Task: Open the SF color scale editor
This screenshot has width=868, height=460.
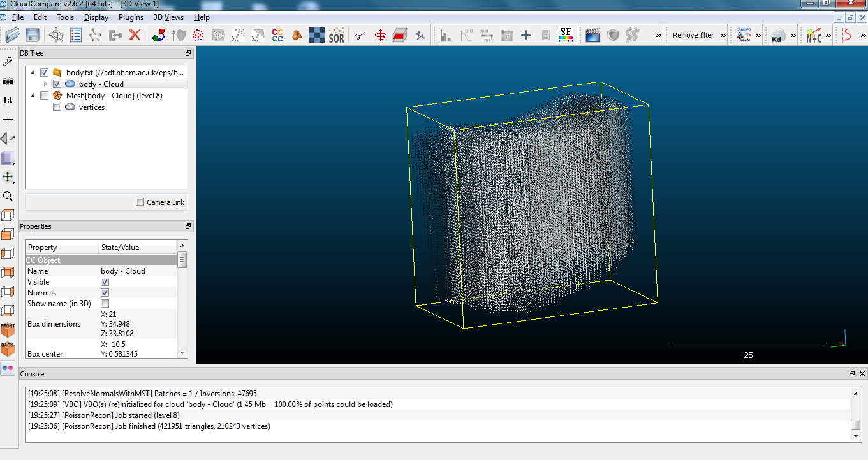Action: (x=565, y=36)
